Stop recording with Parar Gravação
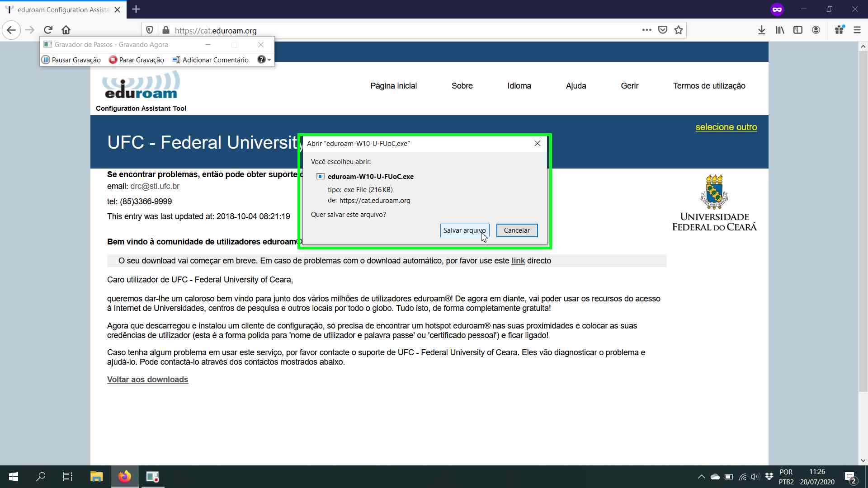The width and height of the screenshot is (868, 488). 137,60
